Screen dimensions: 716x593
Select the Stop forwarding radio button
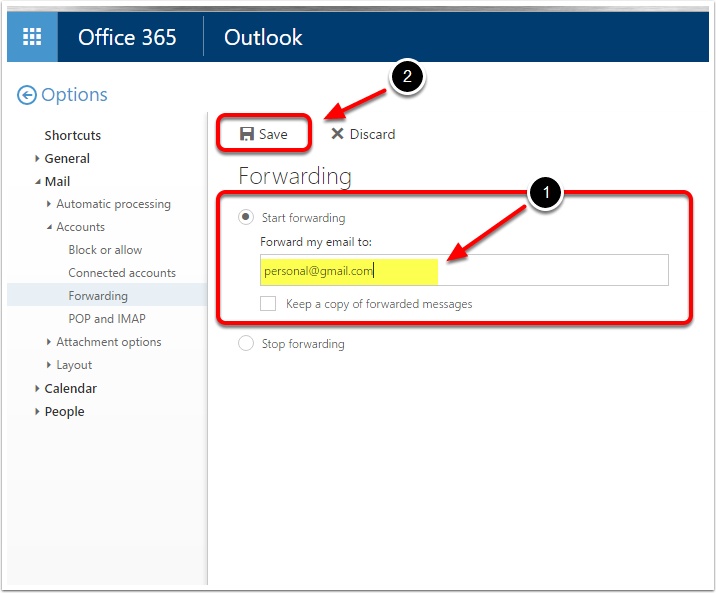(x=246, y=343)
